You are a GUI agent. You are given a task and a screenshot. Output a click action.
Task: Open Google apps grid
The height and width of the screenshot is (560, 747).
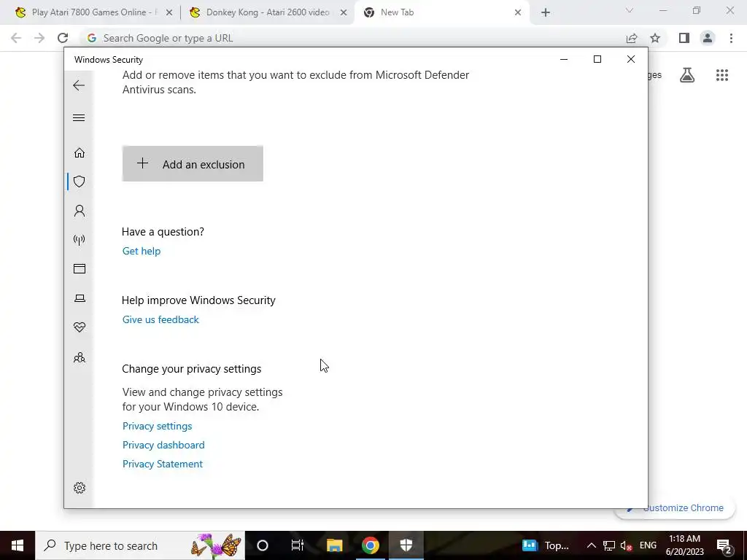click(x=722, y=75)
